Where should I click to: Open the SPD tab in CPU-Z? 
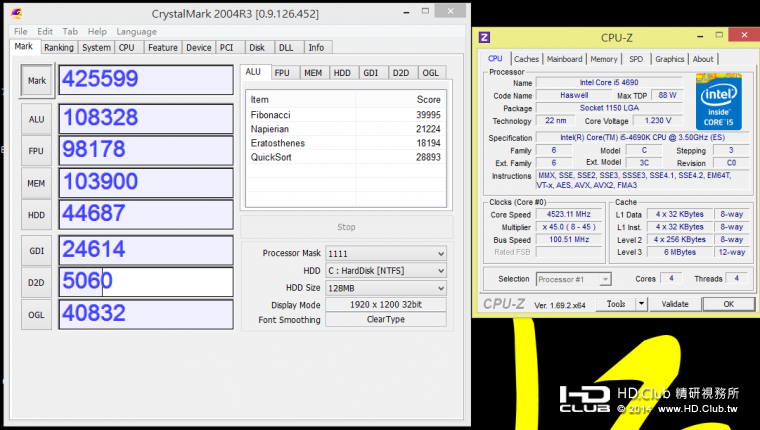636,59
